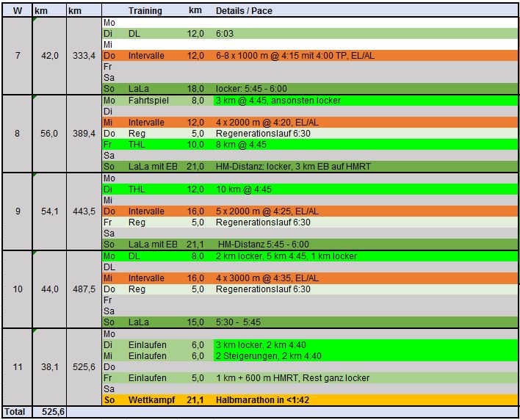Screen dimensions: 520x420
Task: Select the cumulative km cell showing 333,4
Action: coord(83,56)
